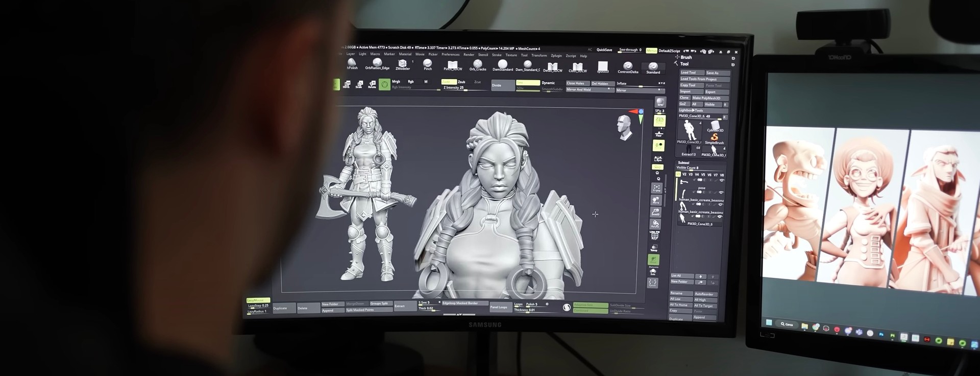The height and width of the screenshot is (376, 980).
Task: Toggle the Mrgb channel button
Action: click(x=396, y=81)
